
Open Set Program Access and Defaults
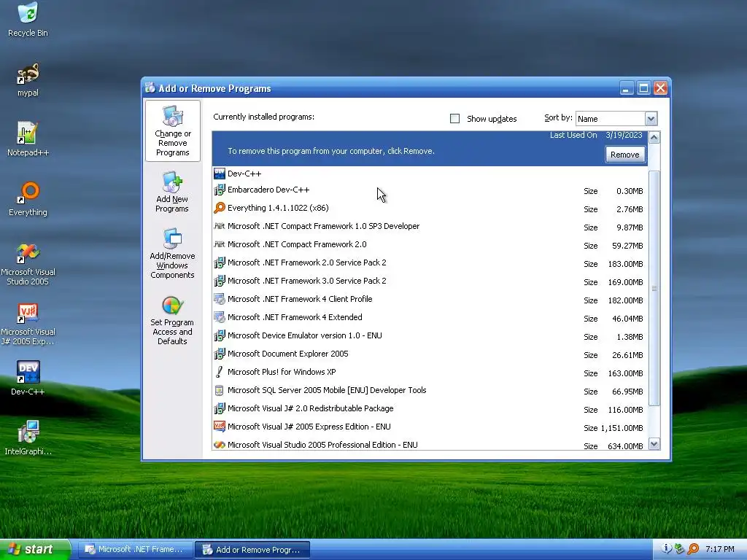[172, 321]
